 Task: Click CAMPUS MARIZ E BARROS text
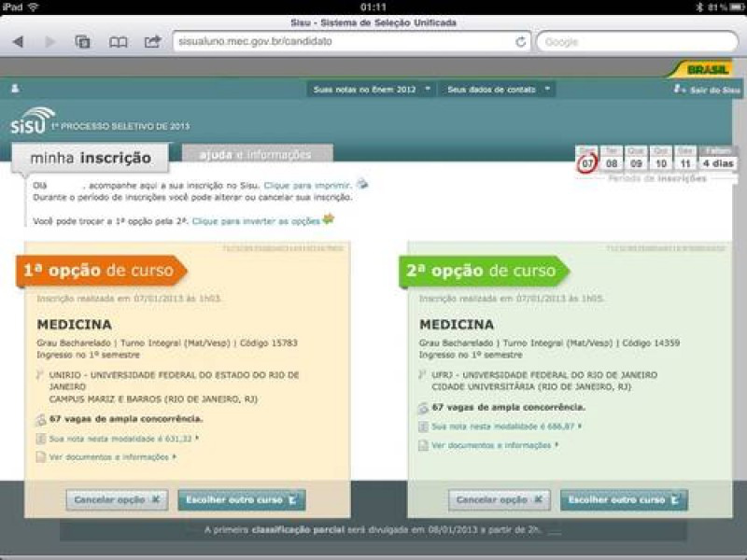coord(153,399)
